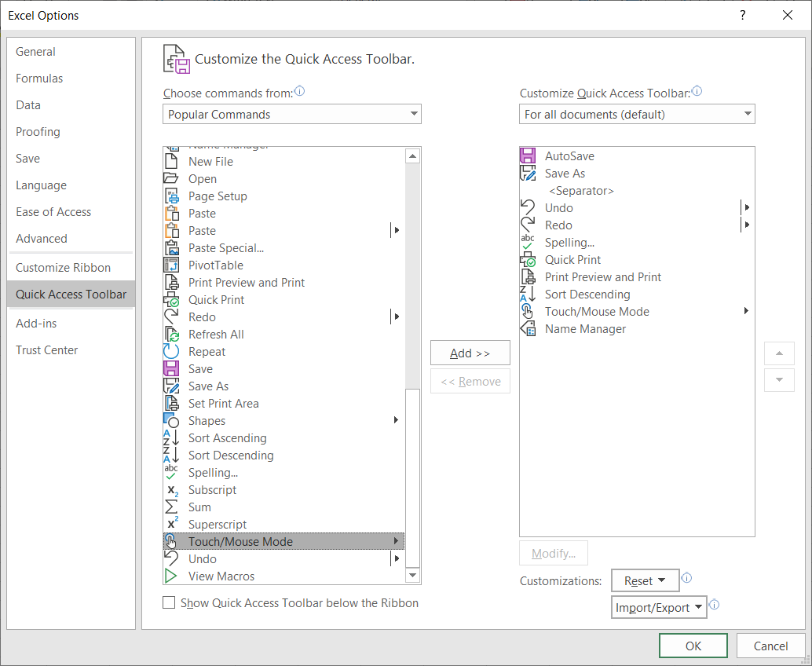The image size is (812, 666).
Task: Click the commands list scrollbar up arrow
Action: click(413, 156)
